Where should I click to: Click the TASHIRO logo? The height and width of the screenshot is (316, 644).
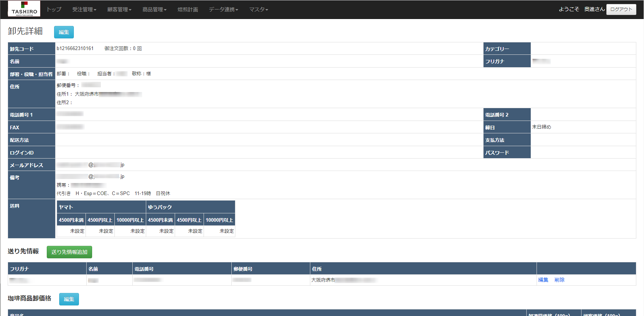[24, 9]
